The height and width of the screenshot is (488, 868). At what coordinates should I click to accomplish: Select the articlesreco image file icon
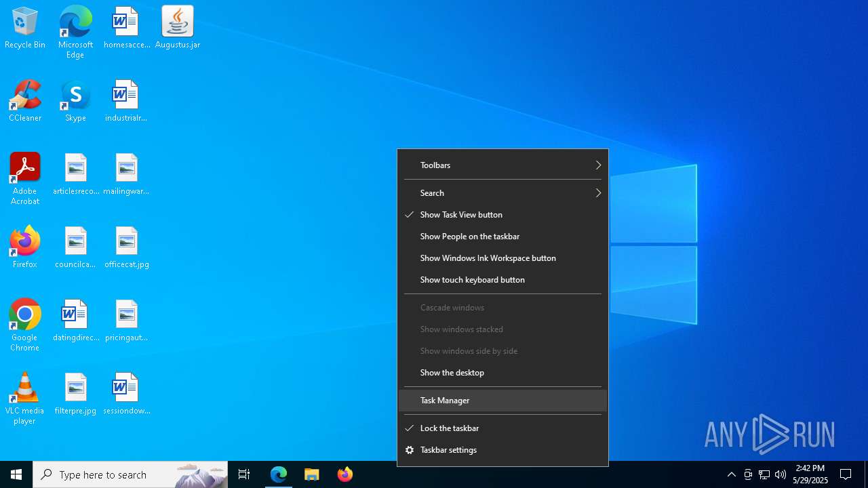click(x=76, y=174)
